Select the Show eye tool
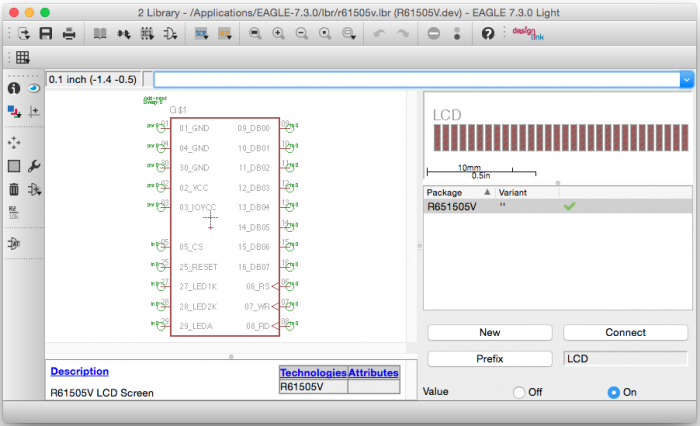Screen dimensions: 700x426 [x=34, y=88]
